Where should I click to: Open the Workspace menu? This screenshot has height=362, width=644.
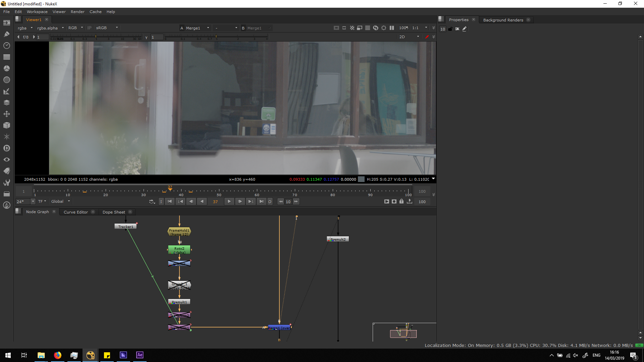pos(37,12)
